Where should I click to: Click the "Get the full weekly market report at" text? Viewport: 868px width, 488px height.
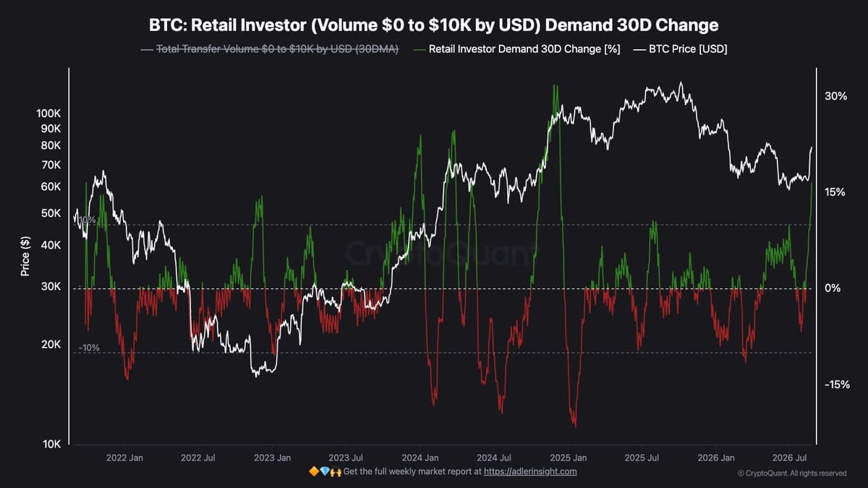[412, 471]
